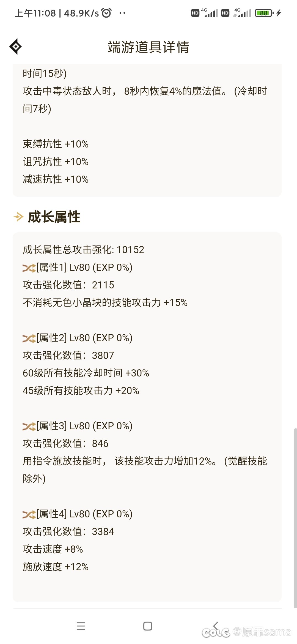Tap the shuffle icon beside 属性1
The height and width of the screenshot is (644, 297).
[x=29, y=268]
